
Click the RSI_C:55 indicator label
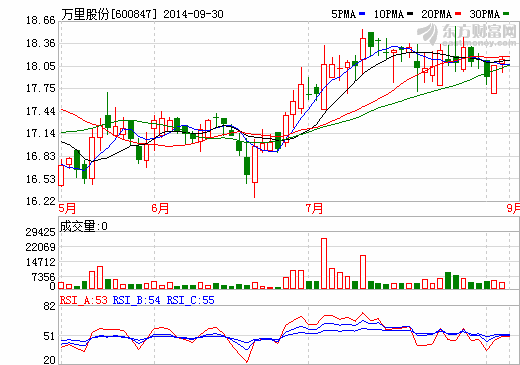191,300
